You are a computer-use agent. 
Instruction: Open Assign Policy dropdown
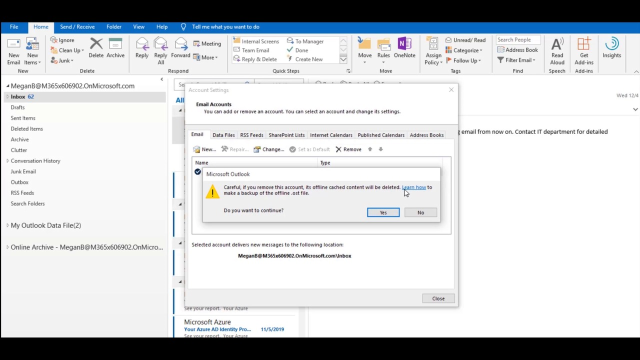tap(433, 51)
